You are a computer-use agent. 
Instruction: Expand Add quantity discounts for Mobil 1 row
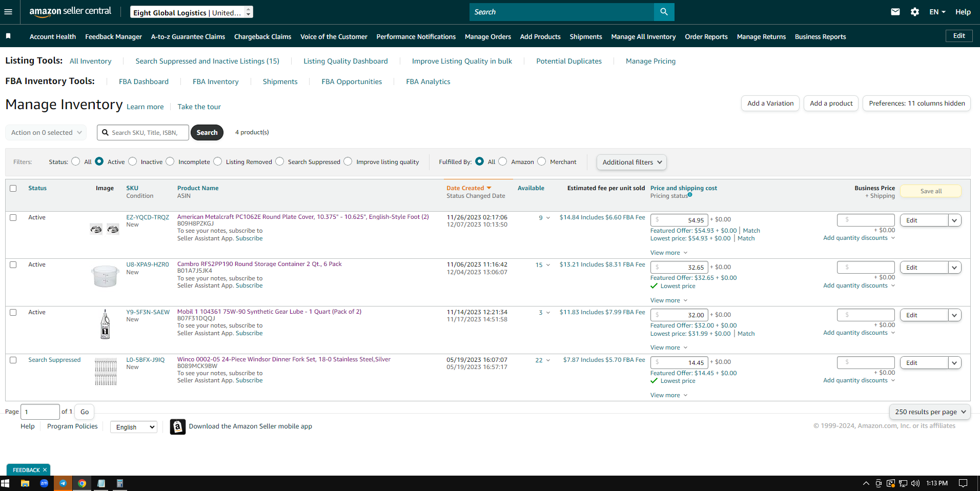(x=859, y=333)
